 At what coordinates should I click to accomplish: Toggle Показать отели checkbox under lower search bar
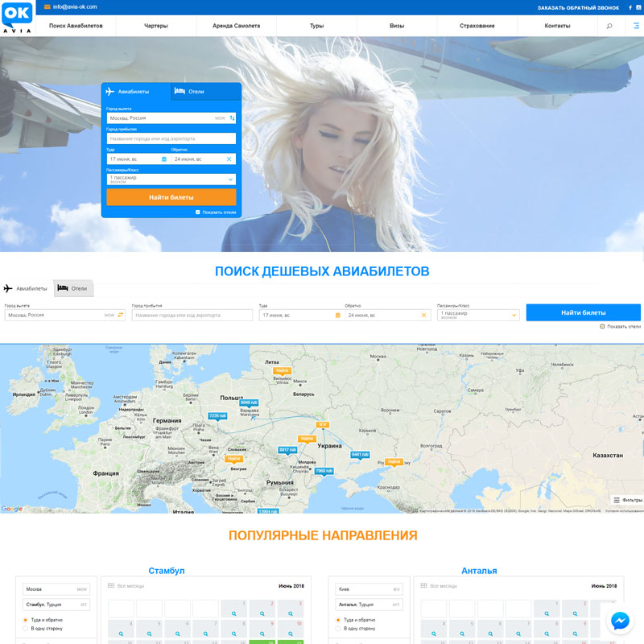coord(602,327)
